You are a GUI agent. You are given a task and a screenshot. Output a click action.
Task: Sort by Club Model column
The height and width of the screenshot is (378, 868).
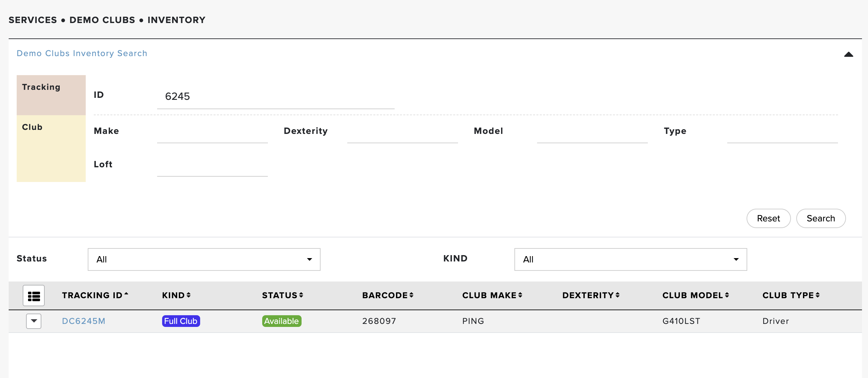click(x=696, y=296)
